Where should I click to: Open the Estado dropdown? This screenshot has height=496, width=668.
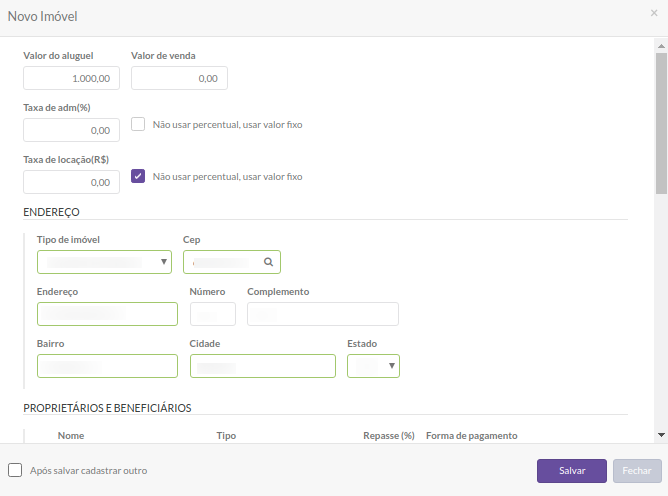(x=373, y=366)
